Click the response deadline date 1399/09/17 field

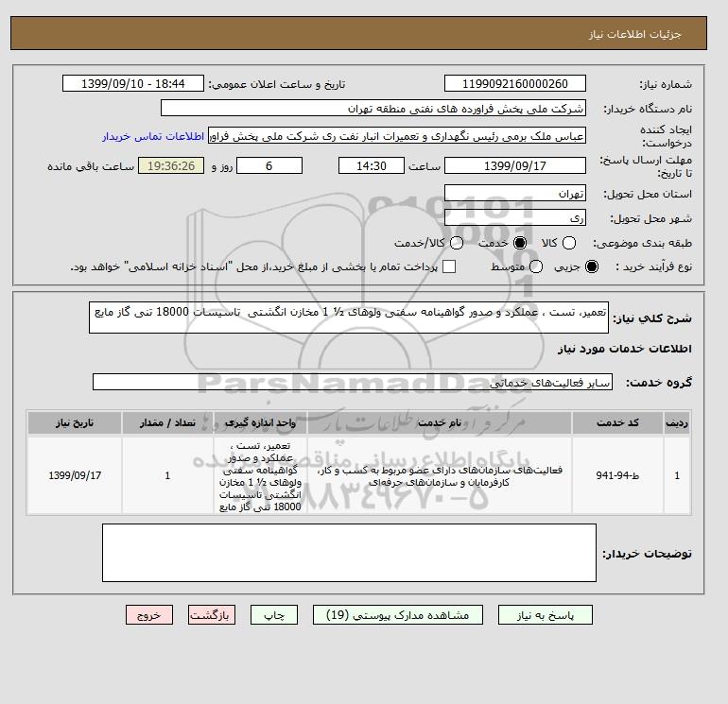[x=515, y=165]
